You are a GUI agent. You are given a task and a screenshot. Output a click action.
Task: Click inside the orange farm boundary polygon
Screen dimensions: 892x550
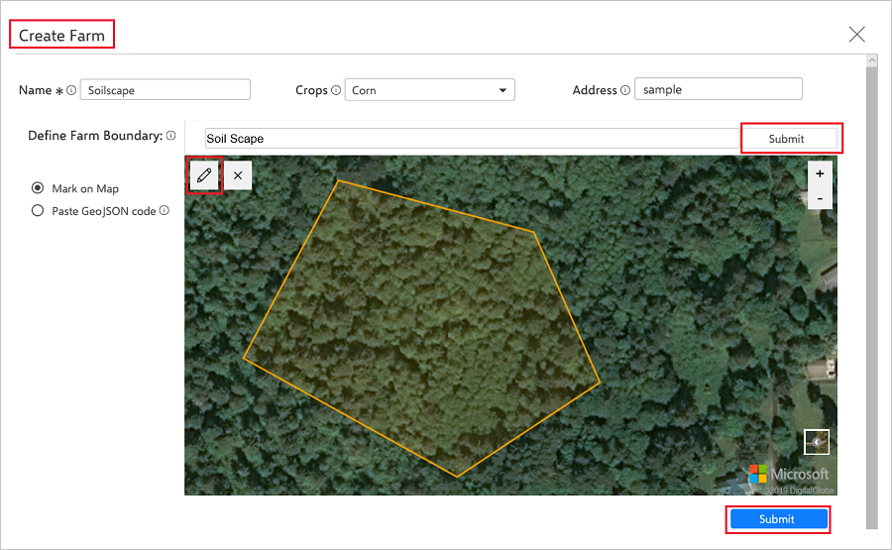click(x=421, y=330)
